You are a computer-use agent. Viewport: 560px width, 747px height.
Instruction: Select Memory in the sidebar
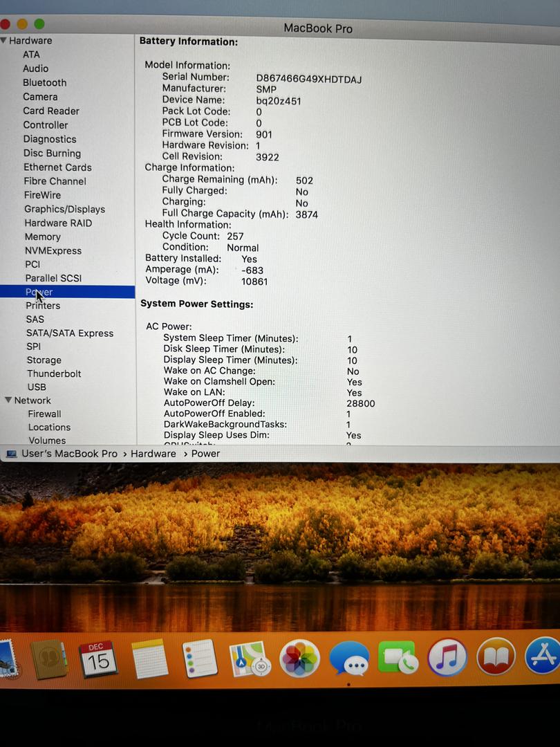click(43, 237)
